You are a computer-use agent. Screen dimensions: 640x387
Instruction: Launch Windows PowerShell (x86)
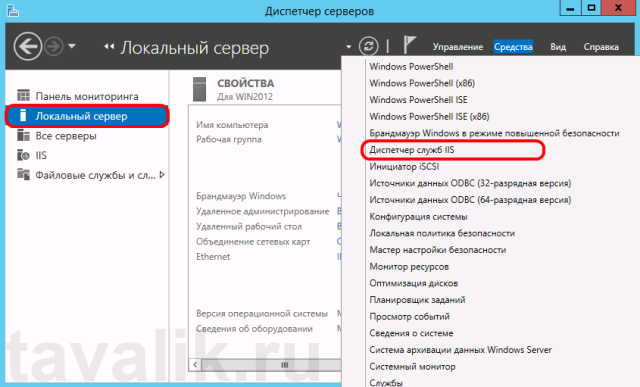coord(422,83)
